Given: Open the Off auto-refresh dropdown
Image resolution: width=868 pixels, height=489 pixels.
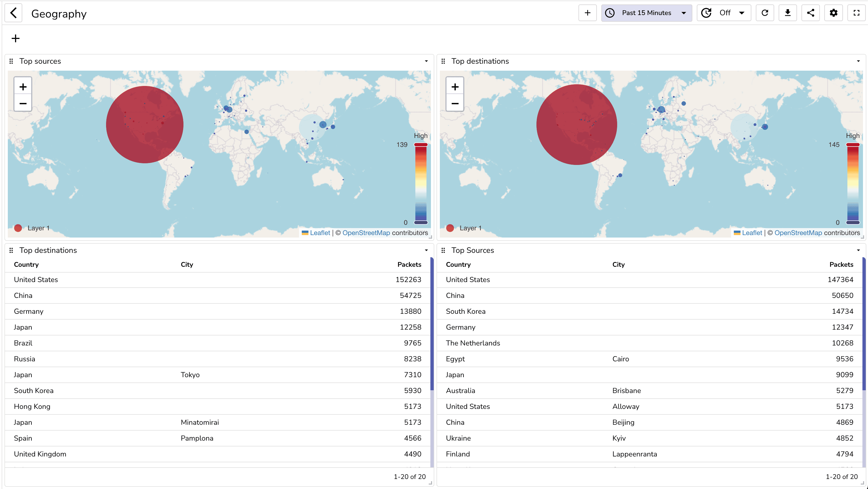Looking at the screenshot, I should pos(724,13).
